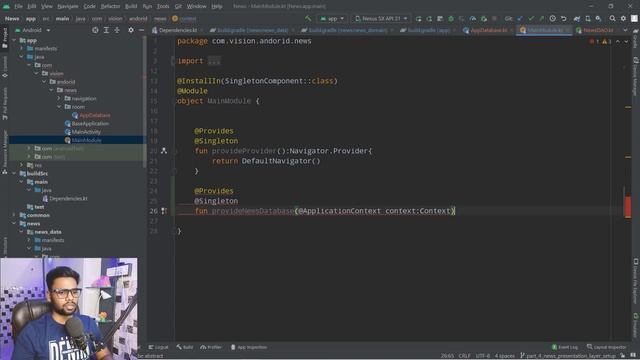Viewport: 640px width, 360px height.
Task: Open the Event Log panel
Action: click(565, 347)
